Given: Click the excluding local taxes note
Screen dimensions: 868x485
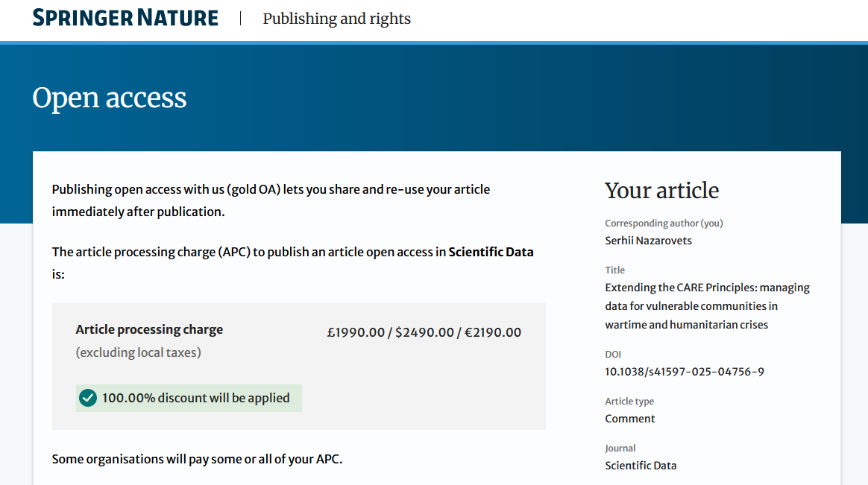Looking at the screenshot, I should tap(139, 353).
